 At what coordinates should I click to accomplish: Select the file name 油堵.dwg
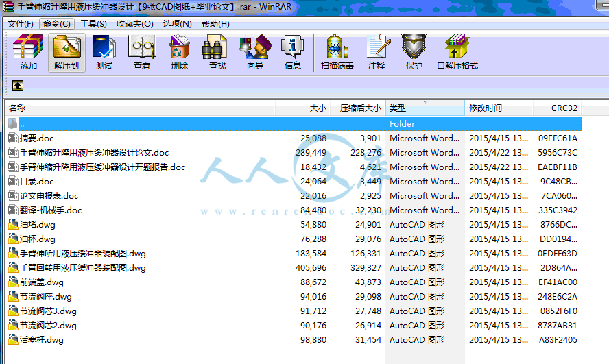(37, 224)
